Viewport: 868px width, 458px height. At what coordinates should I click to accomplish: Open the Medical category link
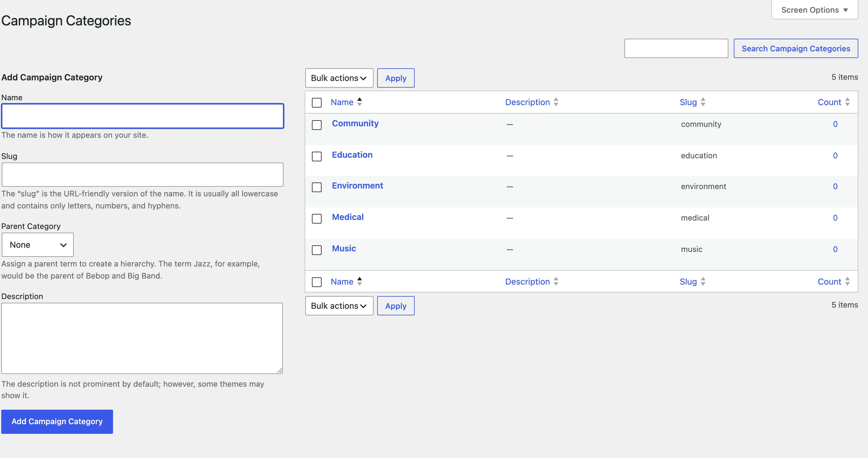[x=348, y=217]
